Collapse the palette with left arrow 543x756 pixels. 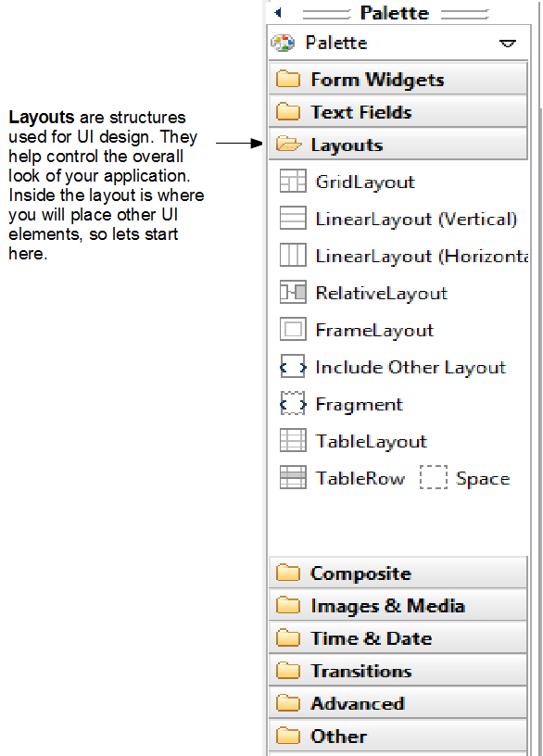278,13
